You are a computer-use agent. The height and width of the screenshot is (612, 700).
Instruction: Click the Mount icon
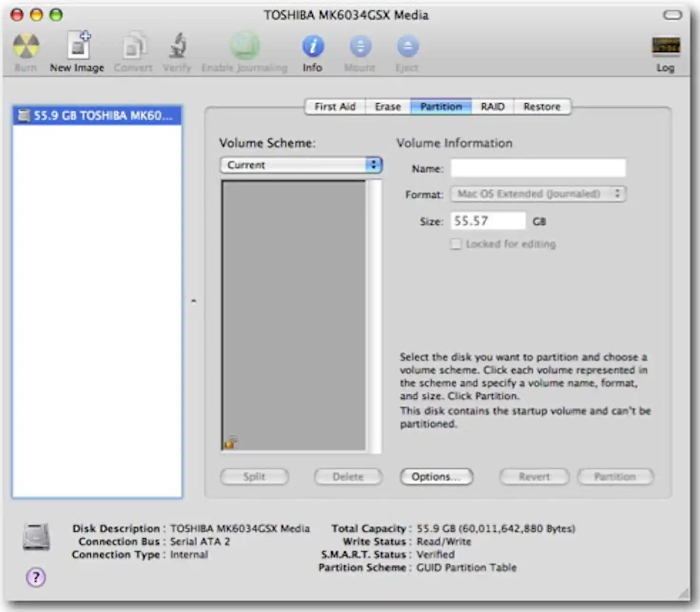click(360, 48)
